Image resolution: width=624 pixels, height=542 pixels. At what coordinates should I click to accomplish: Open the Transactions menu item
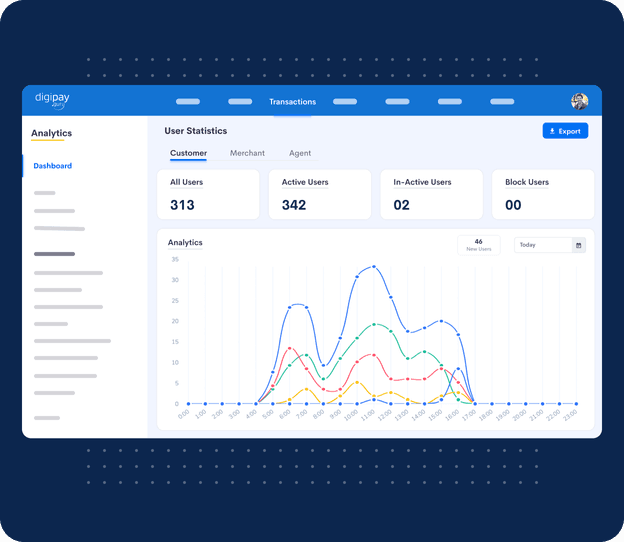click(x=292, y=102)
